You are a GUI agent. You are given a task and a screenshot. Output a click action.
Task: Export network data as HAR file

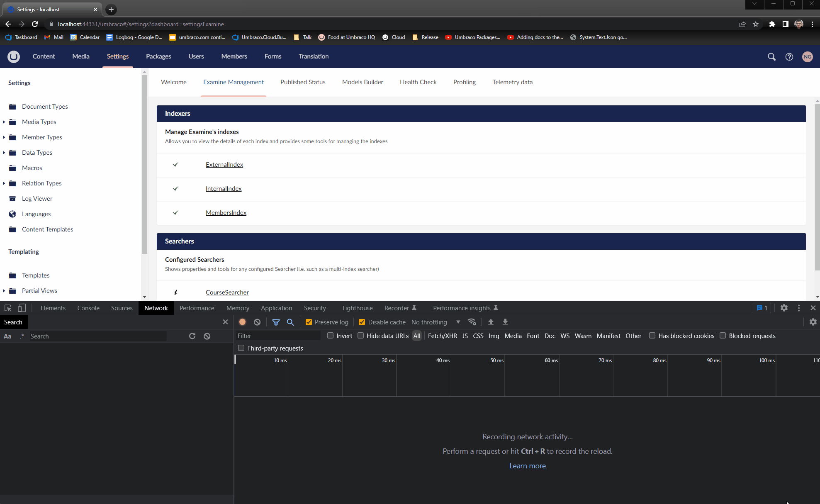(505, 322)
